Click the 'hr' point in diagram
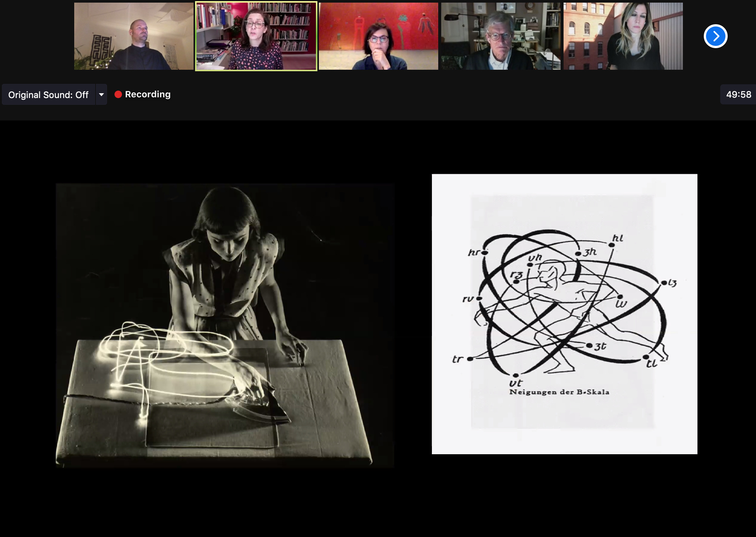Screen dimensions: 756x537 tap(485, 252)
